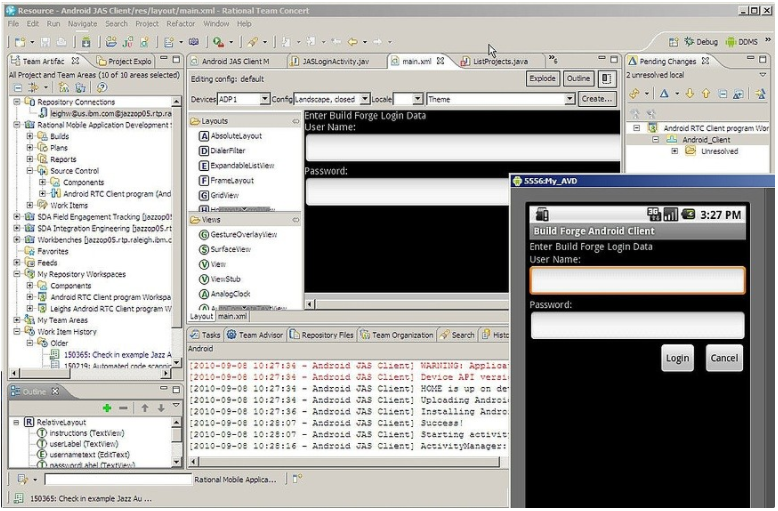Select FrameLayout in the palette
The height and width of the screenshot is (511, 778).
tap(226, 181)
